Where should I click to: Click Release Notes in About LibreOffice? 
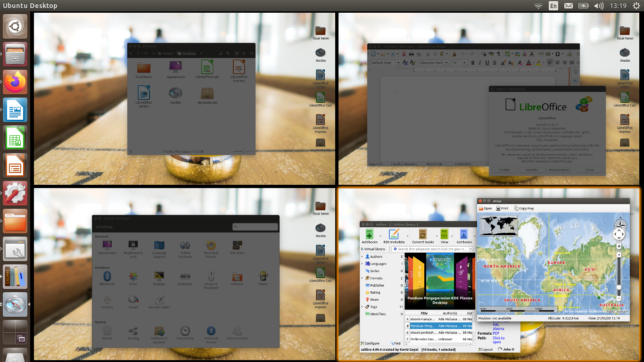pyautogui.click(x=559, y=170)
